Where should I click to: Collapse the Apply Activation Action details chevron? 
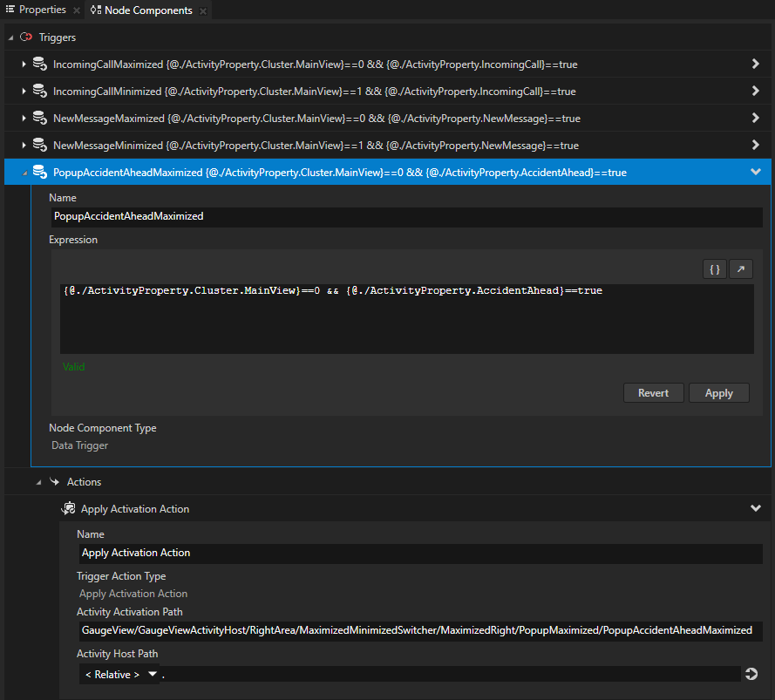(755, 508)
